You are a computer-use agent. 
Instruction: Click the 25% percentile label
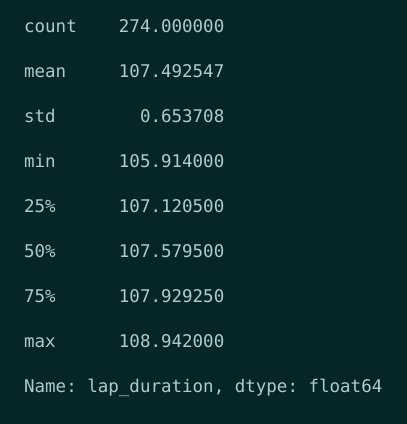[40, 206]
